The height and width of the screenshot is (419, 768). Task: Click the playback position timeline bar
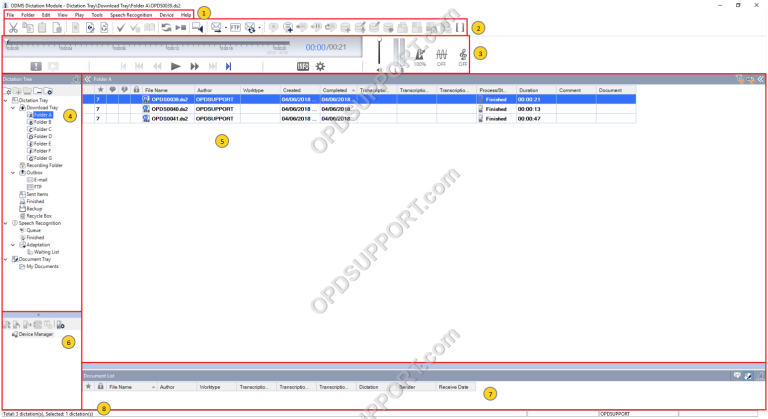[147, 43]
